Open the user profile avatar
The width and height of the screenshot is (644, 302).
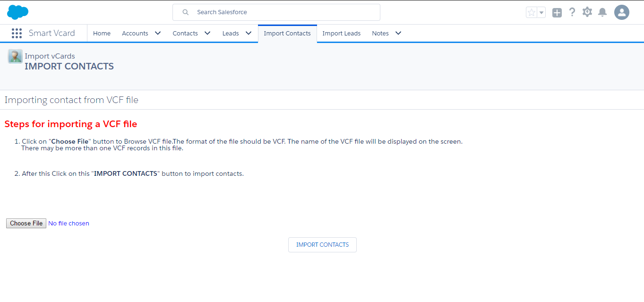coord(622,12)
